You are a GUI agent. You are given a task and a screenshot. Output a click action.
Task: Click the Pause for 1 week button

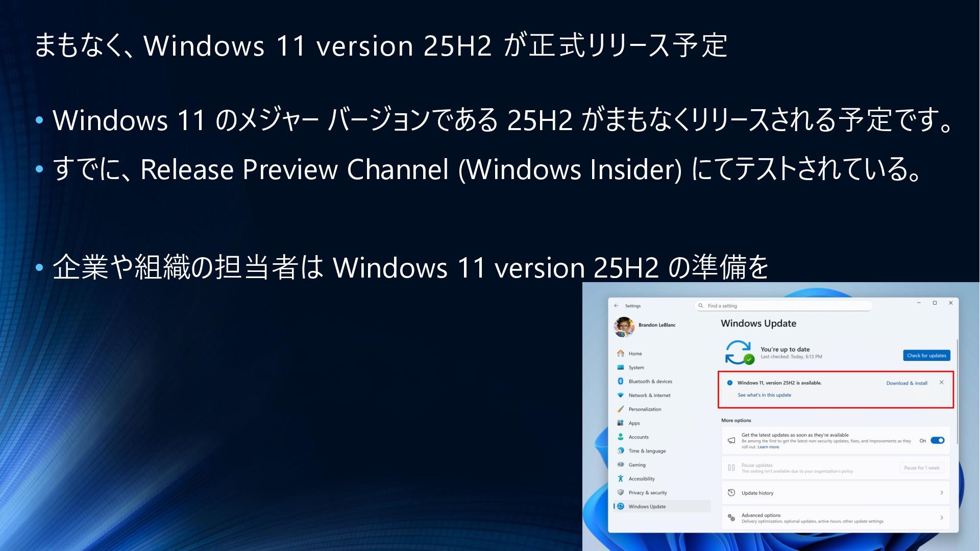click(x=921, y=468)
